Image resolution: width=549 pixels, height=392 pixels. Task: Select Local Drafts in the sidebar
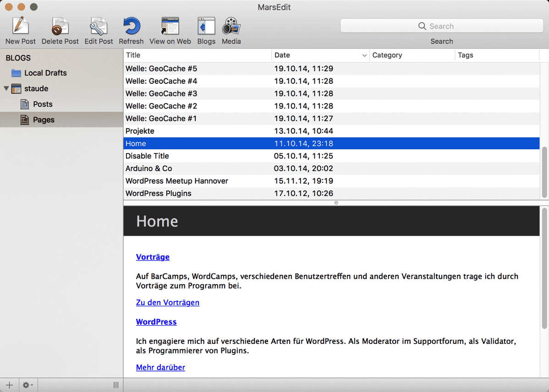[45, 73]
